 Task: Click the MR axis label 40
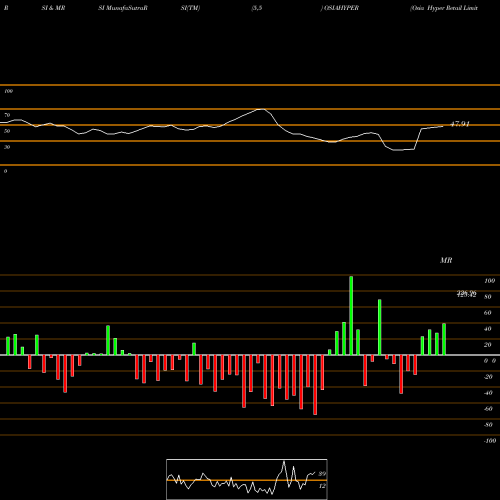click(x=488, y=329)
